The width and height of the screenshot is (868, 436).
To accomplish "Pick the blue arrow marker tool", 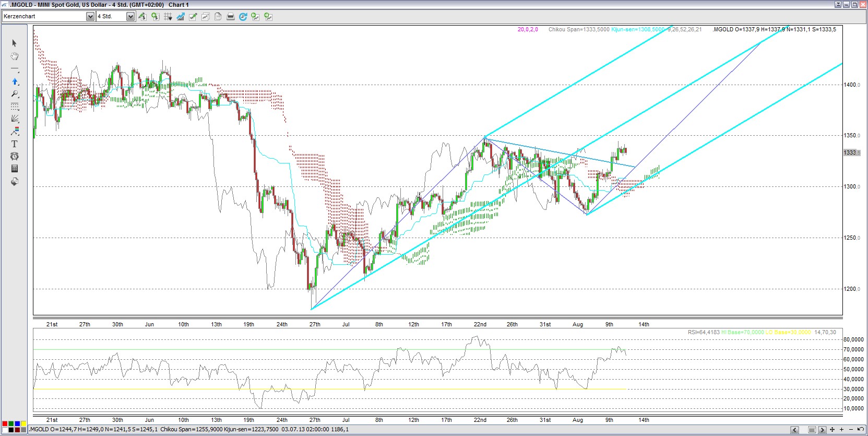I will tap(15, 81).
